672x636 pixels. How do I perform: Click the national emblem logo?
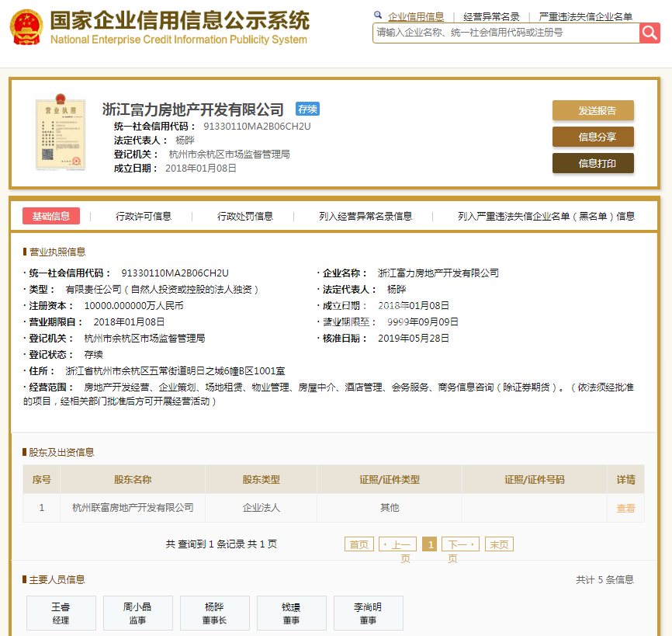26,27
